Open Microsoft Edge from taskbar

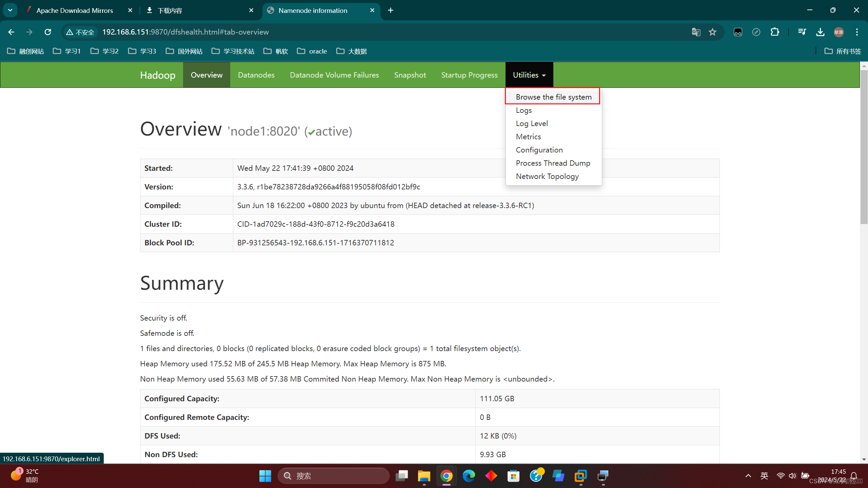click(469, 476)
